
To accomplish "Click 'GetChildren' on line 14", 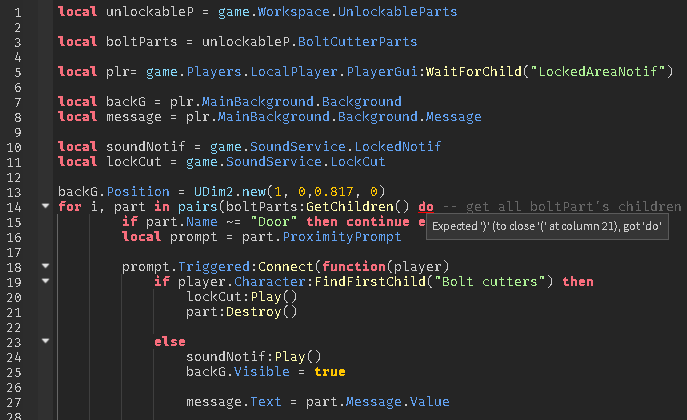I will pyautogui.click(x=350, y=206).
